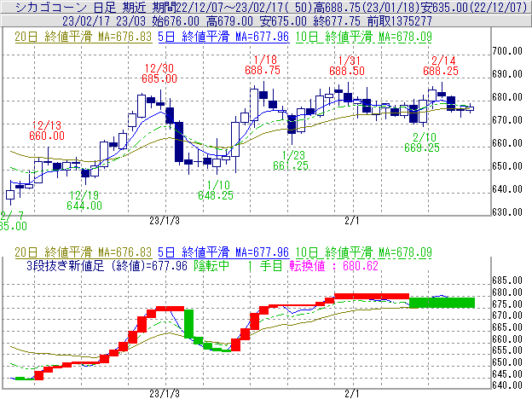This screenshot has width=532, height=405.
Task: Select the 日足 label in the header
Action: click(x=105, y=7)
